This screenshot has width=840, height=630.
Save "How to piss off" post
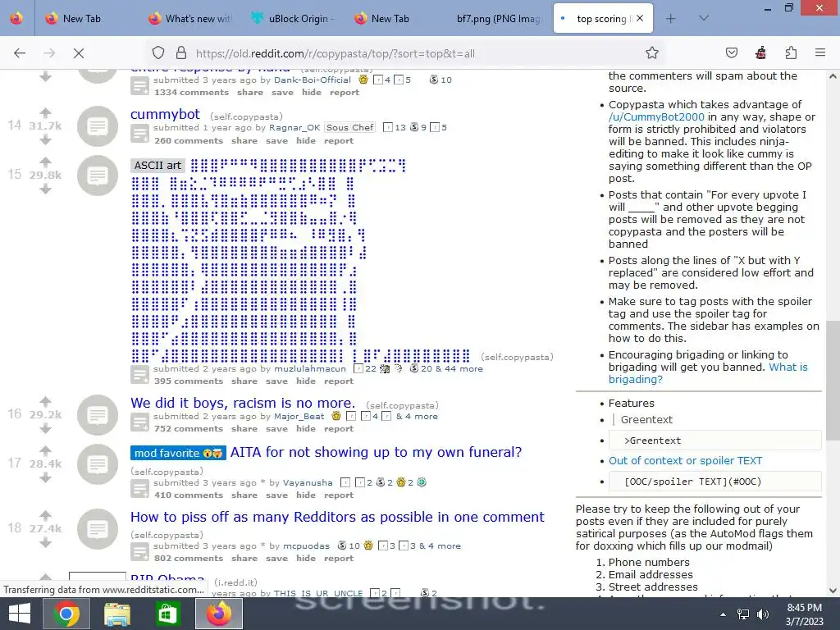[x=276, y=558]
